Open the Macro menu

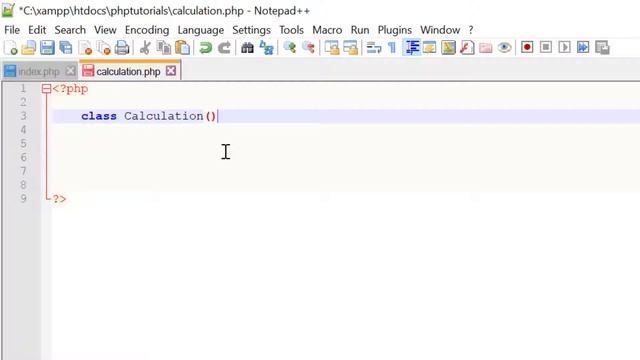327,30
